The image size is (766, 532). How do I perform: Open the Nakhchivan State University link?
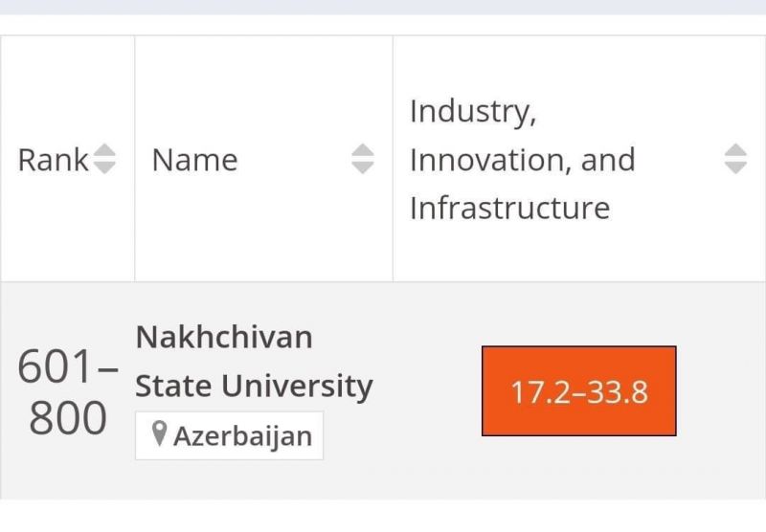[254, 361]
